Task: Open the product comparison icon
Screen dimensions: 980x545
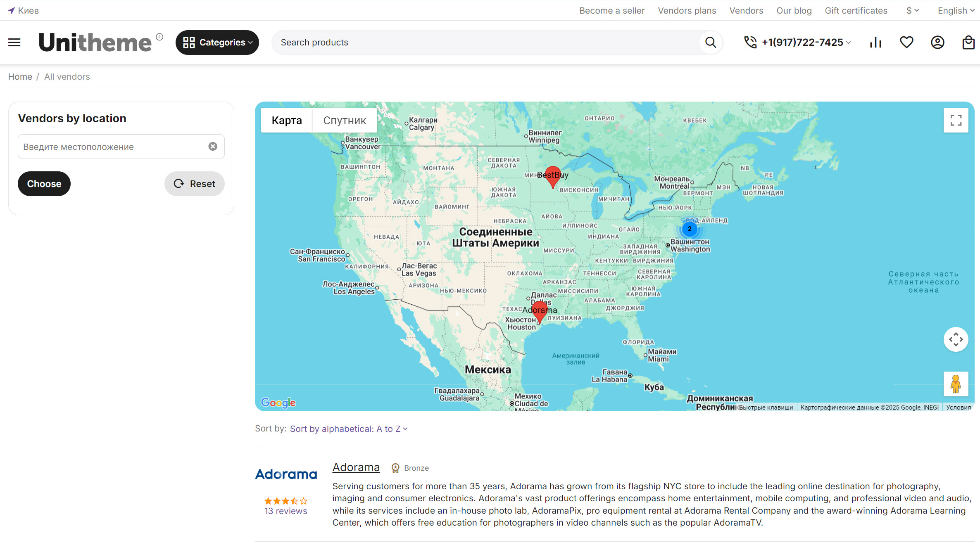Action: tap(875, 42)
